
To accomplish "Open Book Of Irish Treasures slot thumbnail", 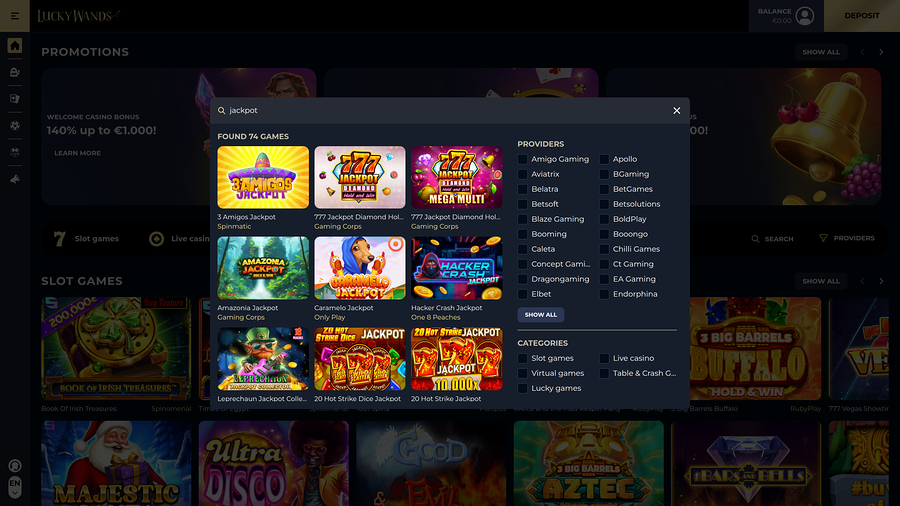I will (116, 348).
